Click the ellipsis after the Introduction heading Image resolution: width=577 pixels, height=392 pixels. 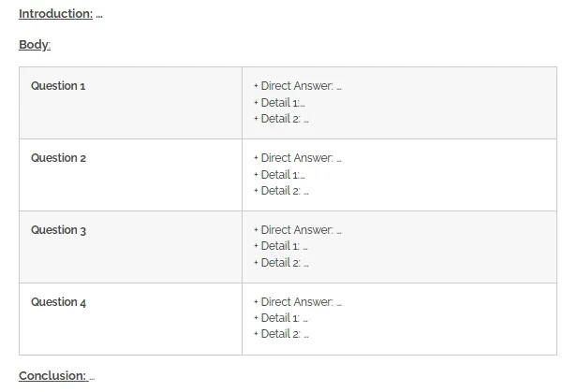click(x=99, y=15)
